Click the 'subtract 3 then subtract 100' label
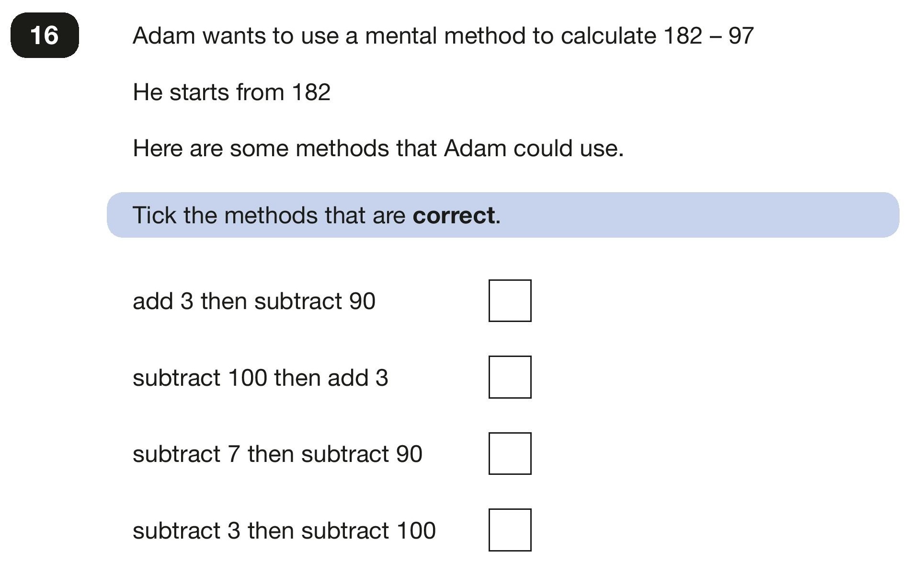Viewport: 924px width, 564px height. point(284,530)
